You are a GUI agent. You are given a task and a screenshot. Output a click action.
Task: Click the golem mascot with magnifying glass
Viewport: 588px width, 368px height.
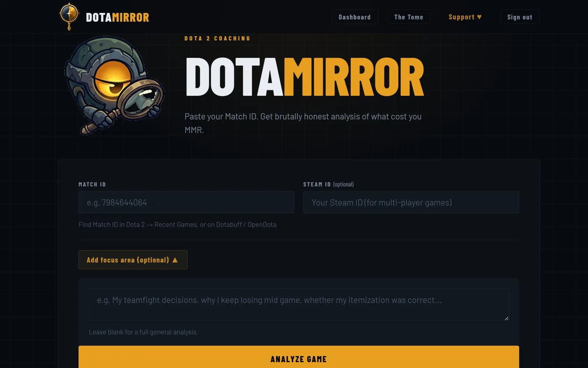pyautogui.click(x=114, y=85)
